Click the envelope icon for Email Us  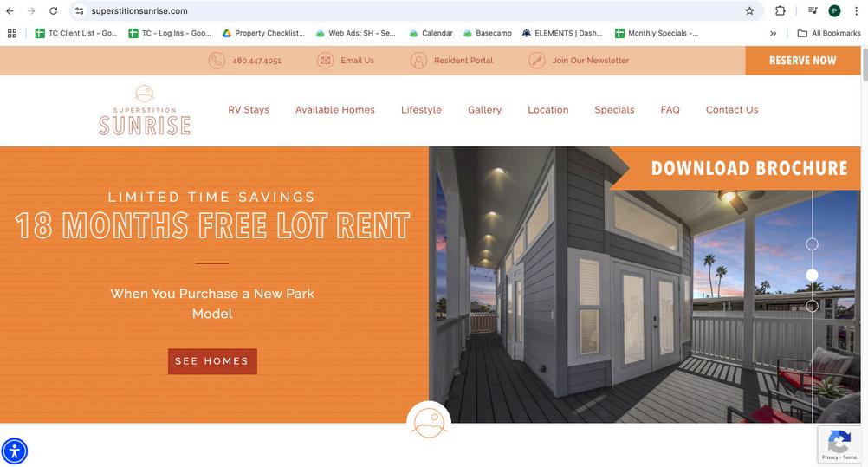[325, 61]
